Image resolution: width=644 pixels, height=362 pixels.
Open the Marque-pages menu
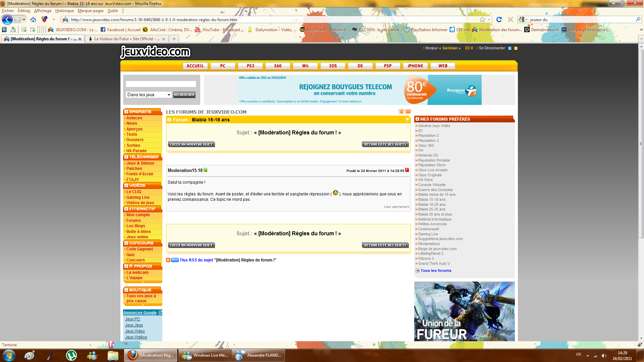coord(91,11)
